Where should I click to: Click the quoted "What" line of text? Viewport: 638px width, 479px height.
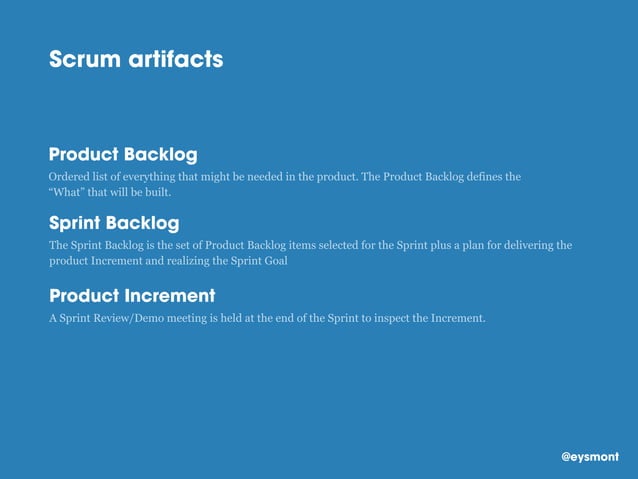(110, 192)
